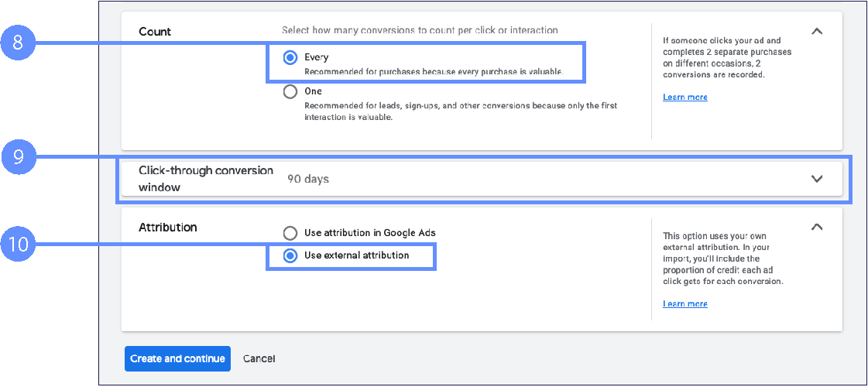Click the "90 days" window value
Image resolution: width=868 pixels, height=387 pixels.
[308, 179]
